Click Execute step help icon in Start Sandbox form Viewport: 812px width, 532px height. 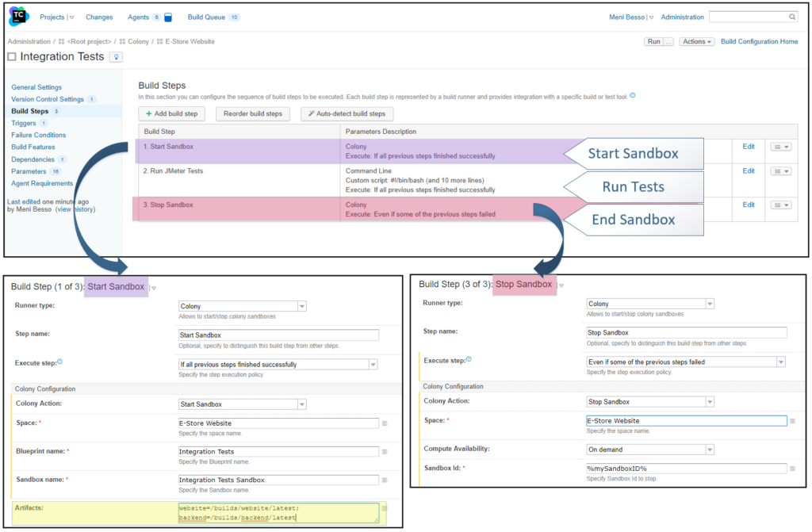tap(60, 362)
